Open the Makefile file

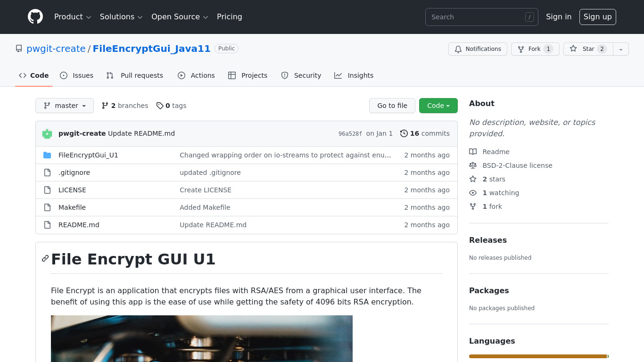point(72,207)
